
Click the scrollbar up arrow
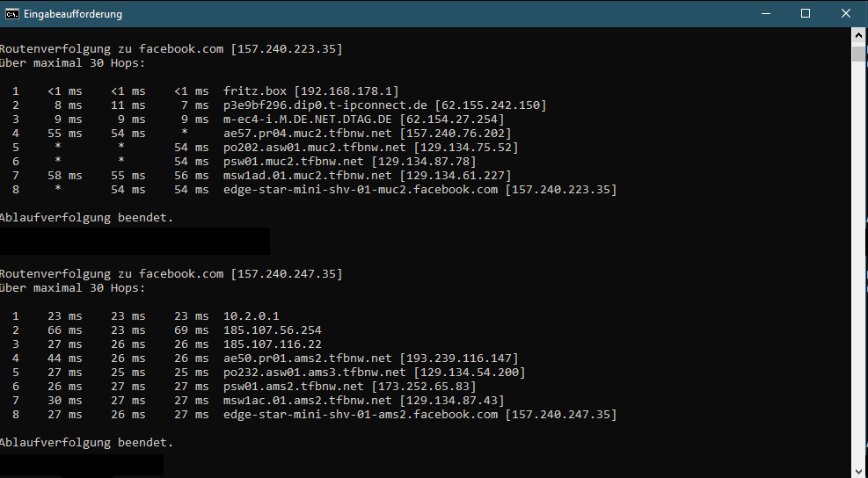click(x=859, y=34)
